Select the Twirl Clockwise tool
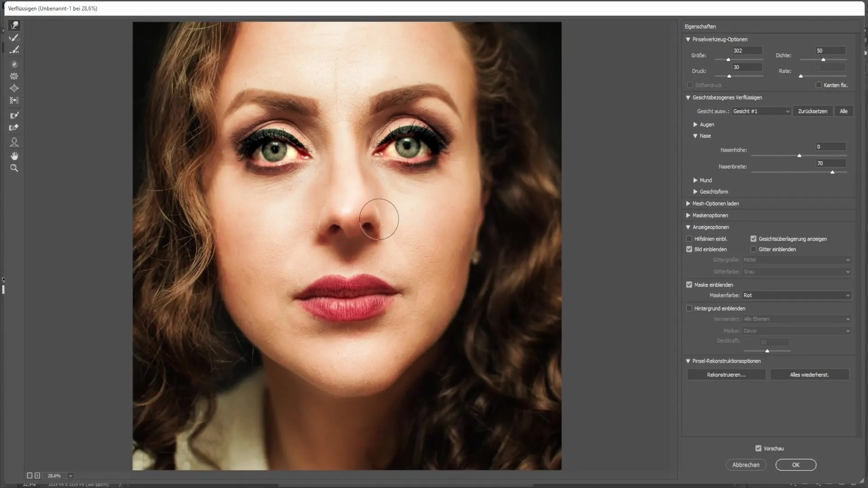The width and height of the screenshot is (868, 488). click(14, 64)
